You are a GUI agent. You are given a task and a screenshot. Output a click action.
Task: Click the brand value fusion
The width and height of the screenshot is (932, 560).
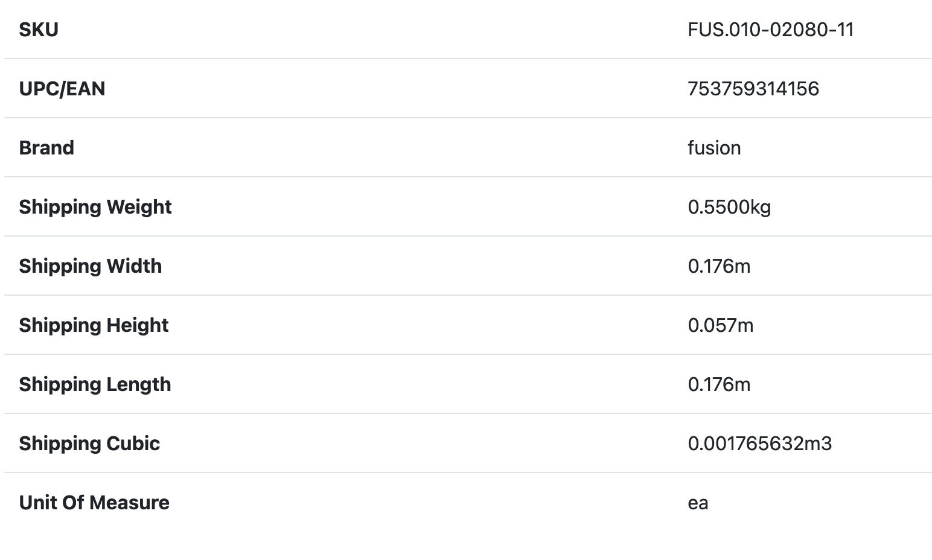[713, 148]
